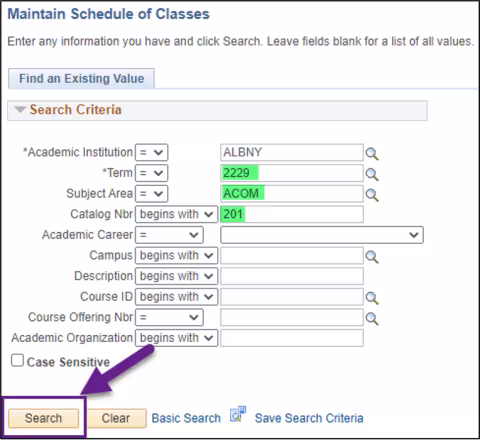This screenshot has height=440, width=480.
Task: Open Academic Organization operator dropdown
Action: coord(176,338)
